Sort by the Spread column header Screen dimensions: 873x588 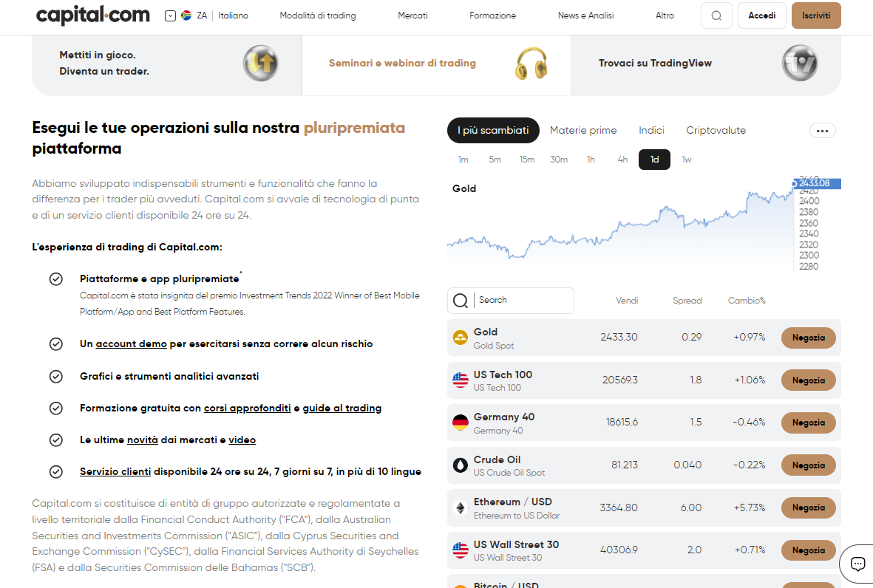click(687, 301)
